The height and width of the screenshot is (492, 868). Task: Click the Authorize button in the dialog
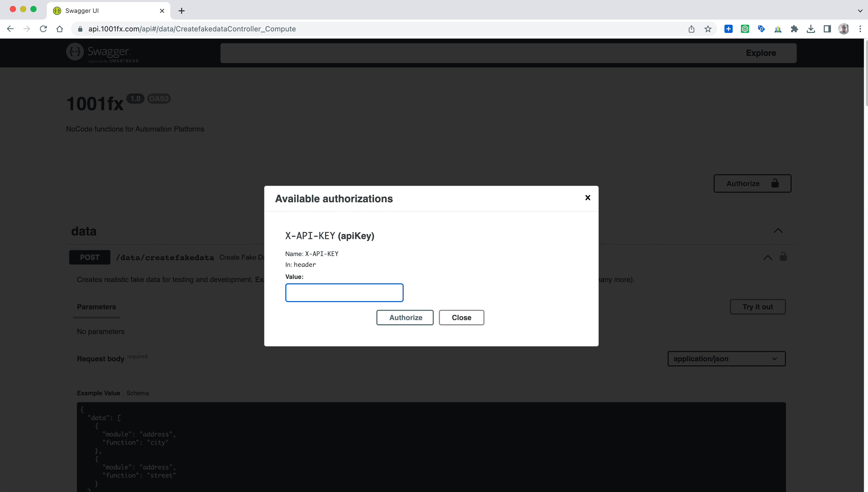pos(405,317)
